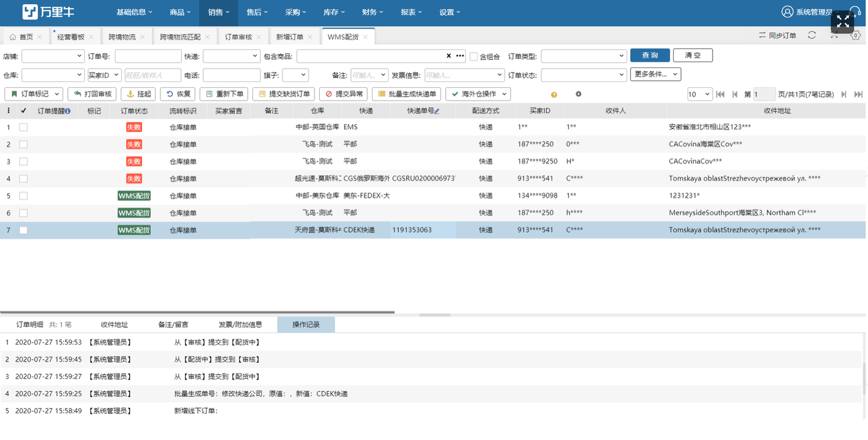Open the 买家ID selector dropdown
This screenshot has height=440, width=868.
104,75
